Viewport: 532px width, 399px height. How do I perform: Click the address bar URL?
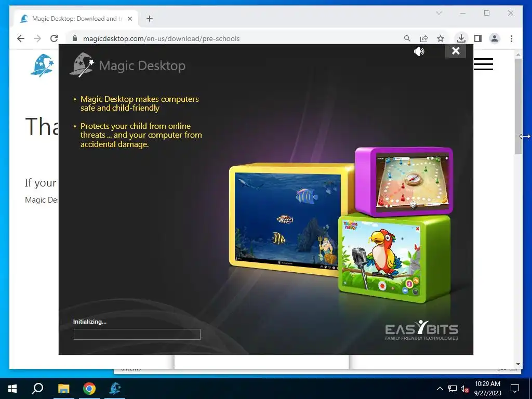click(161, 38)
